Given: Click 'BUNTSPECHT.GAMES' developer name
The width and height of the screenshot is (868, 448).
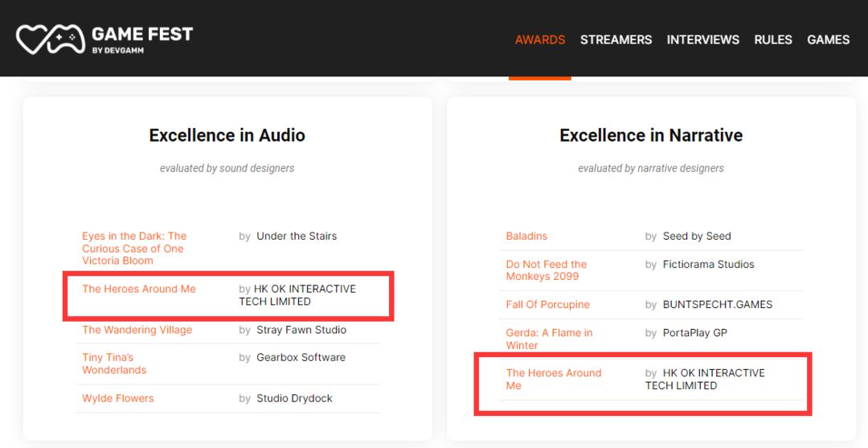Looking at the screenshot, I should click(718, 305).
